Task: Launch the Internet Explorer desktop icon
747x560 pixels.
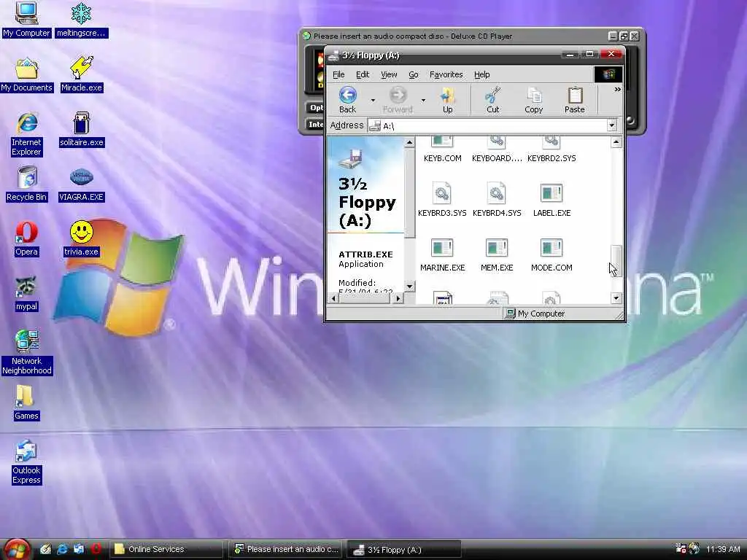Action: click(27, 134)
